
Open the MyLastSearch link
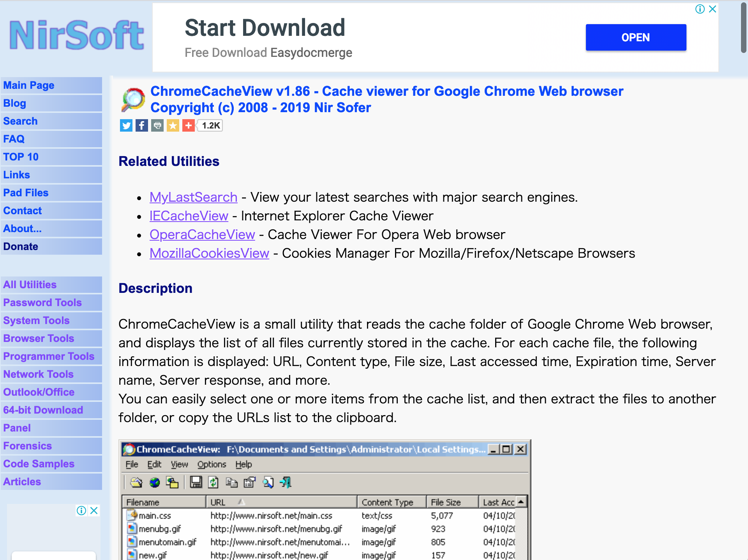point(193,197)
